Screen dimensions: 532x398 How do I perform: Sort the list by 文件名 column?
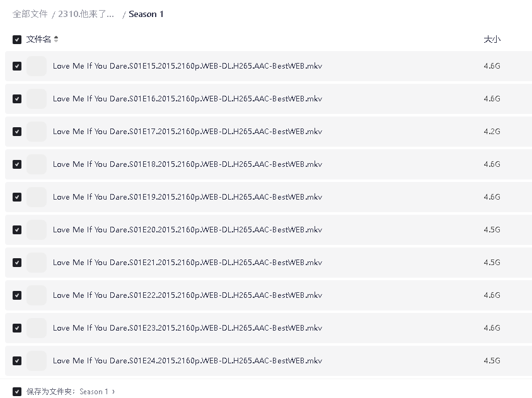(x=38, y=40)
